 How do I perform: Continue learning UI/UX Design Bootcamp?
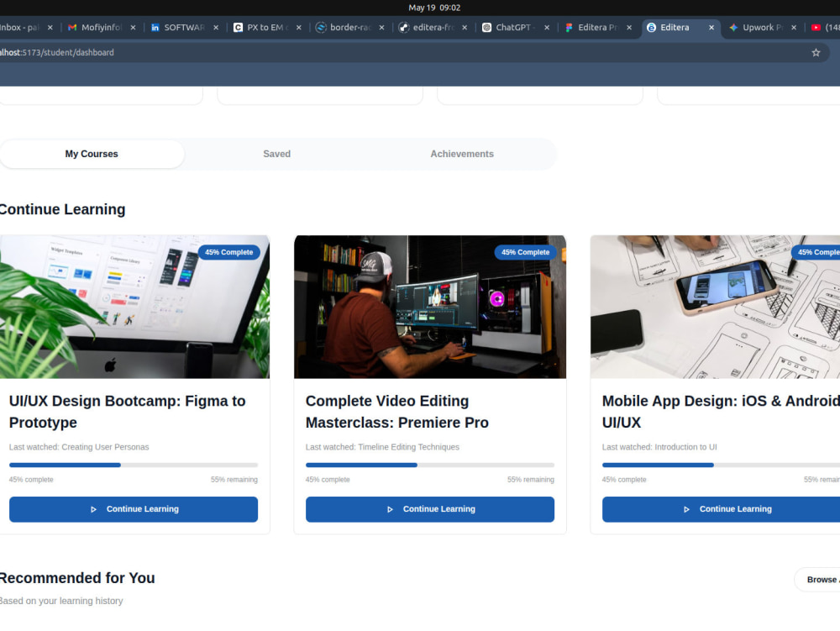134,509
